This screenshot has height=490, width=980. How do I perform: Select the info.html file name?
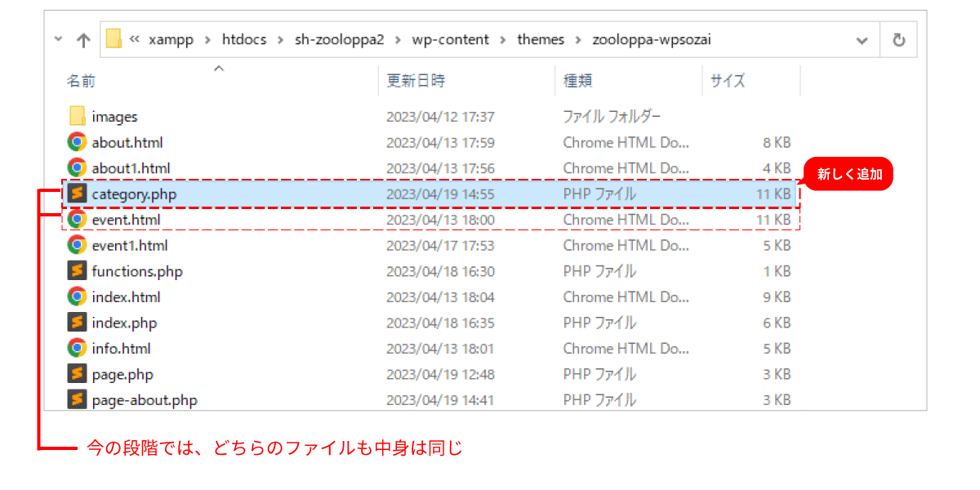[121, 349]
